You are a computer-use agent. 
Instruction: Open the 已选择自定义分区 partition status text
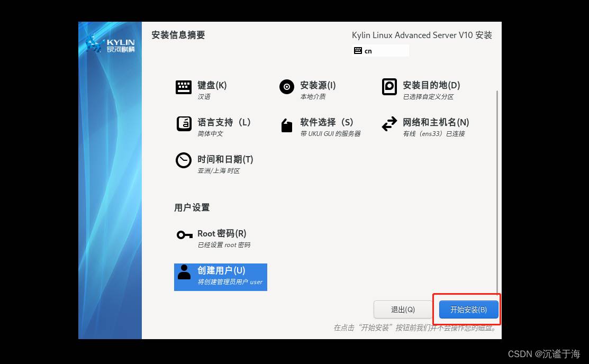(428, 97)
